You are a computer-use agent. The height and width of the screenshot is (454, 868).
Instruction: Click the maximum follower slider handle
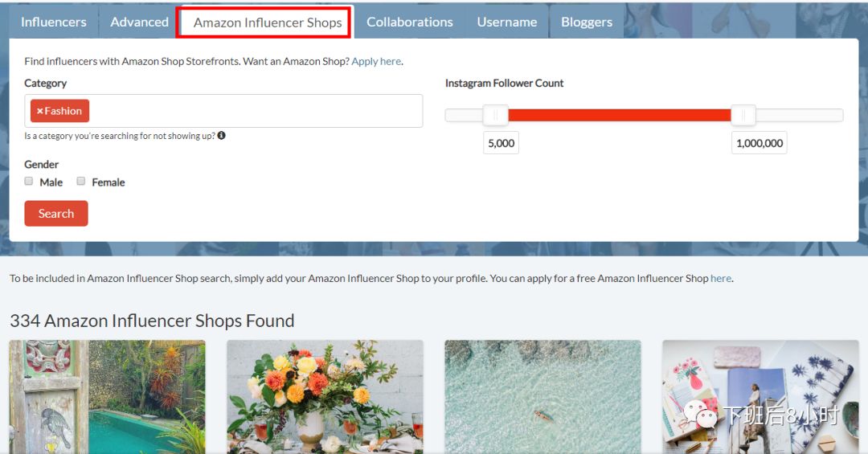coord(743,115)
